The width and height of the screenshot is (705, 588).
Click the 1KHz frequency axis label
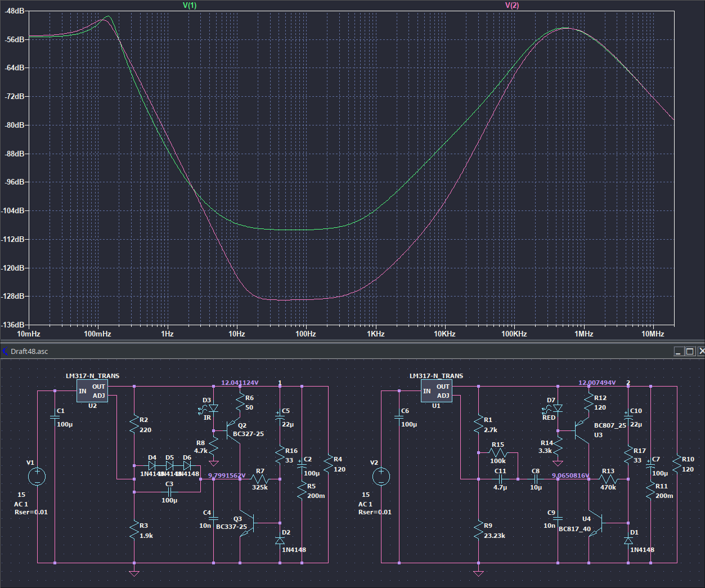tap(376, 334)
